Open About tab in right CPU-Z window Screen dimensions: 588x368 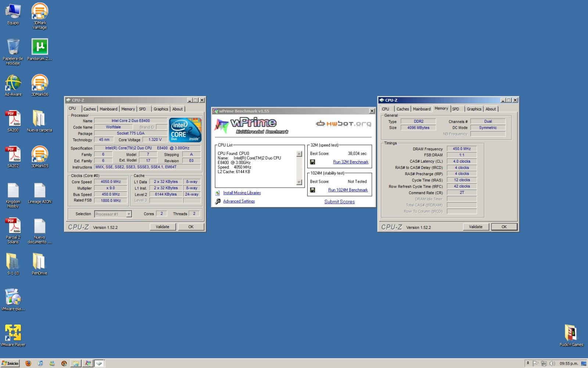491,109
